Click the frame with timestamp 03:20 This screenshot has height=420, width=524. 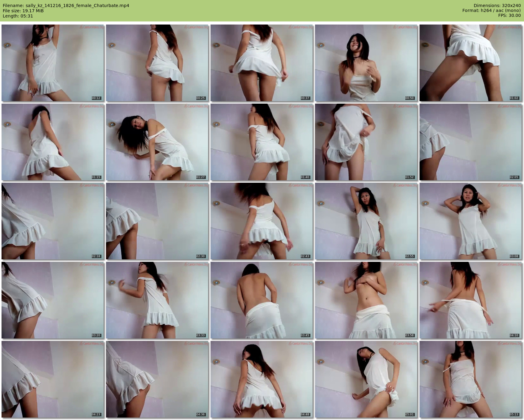pyautogui.click(x=53, y=300)
